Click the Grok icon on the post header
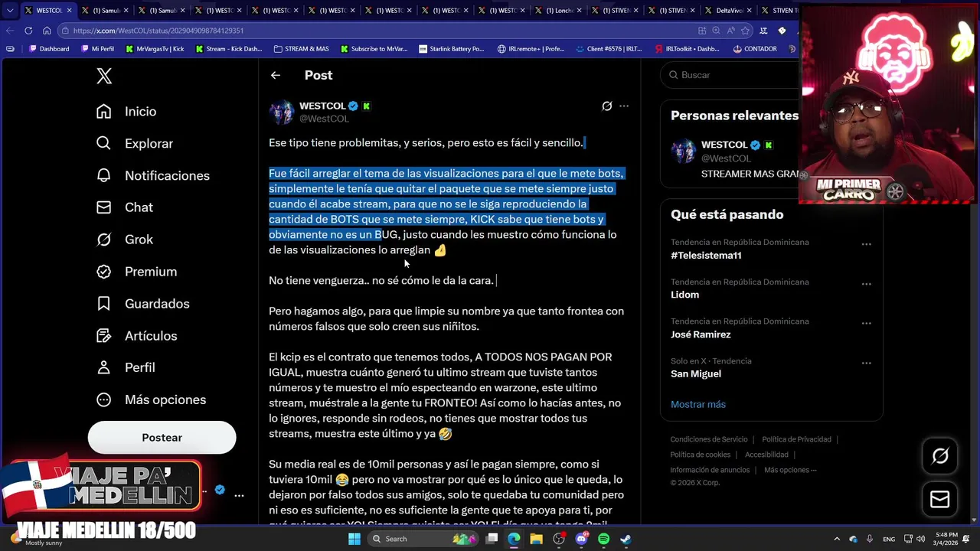The width and height of the screenshot is (980, 551). [x=607, y=106]
